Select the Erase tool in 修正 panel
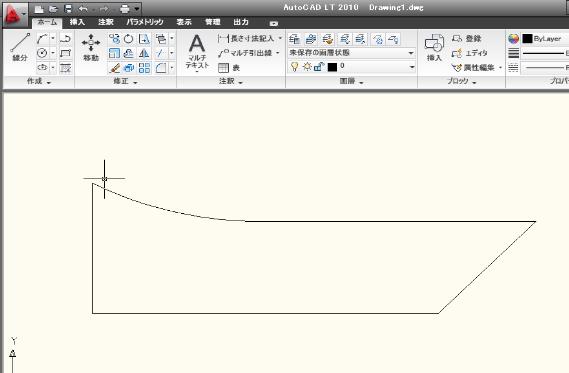Screen dimensions: 569x373 click(x=114, y=67)
